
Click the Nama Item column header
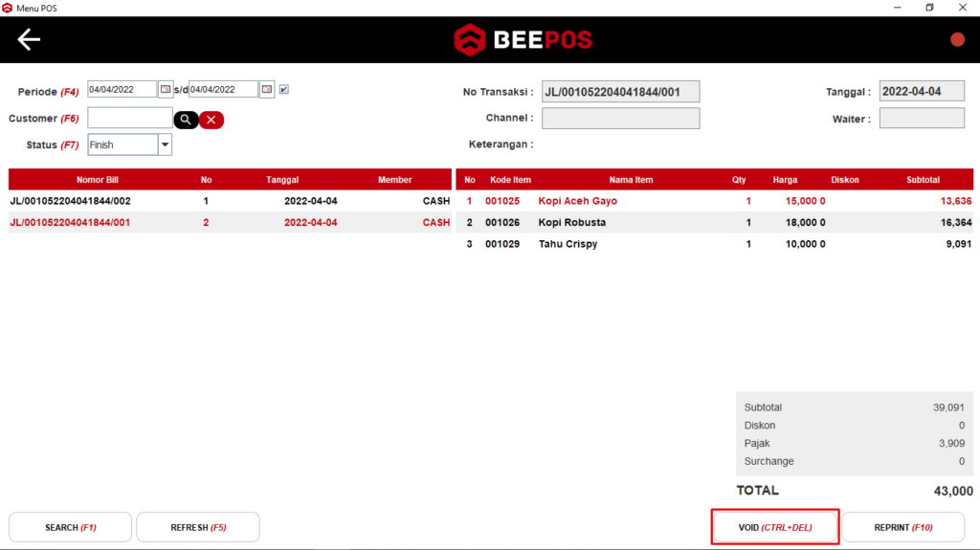[632, 180]
